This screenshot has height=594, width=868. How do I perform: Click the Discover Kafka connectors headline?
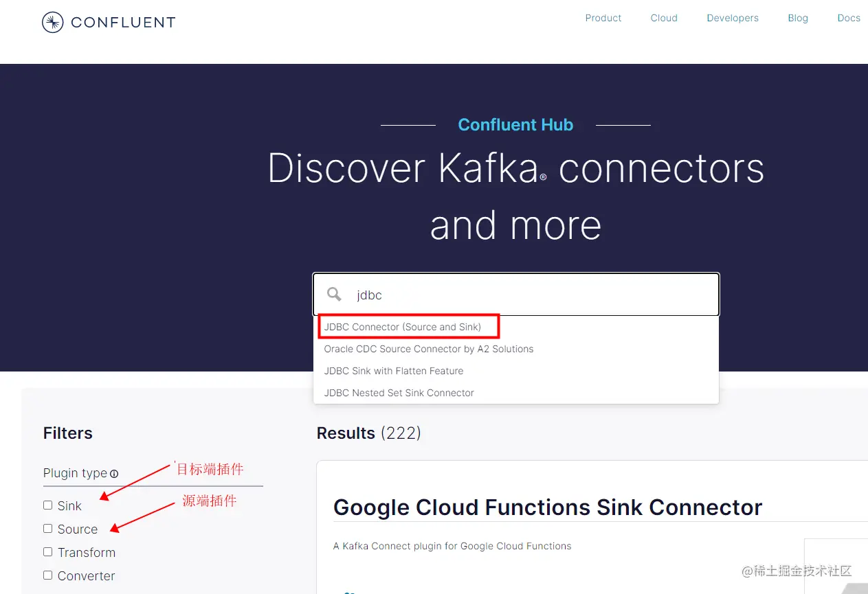tap(515, 196)
